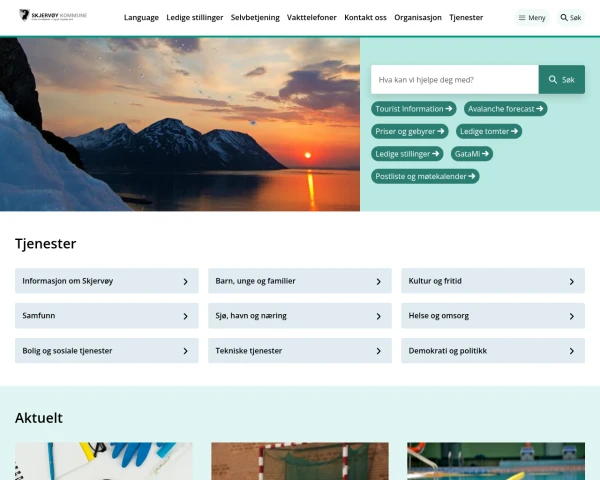Expand Informasjon om Skjervøy chevron
This screenshot has width=600, height=480.
point(185,282)
